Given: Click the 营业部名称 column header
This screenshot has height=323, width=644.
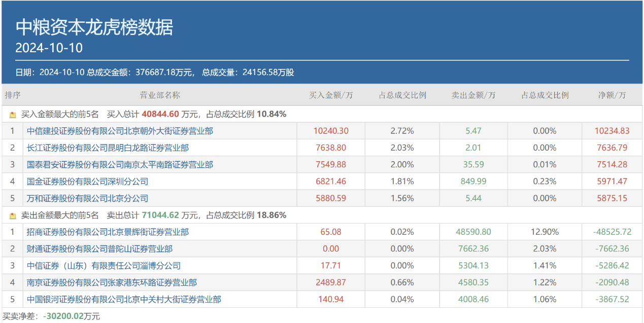Looking at the screenshot, I should 160,95.
